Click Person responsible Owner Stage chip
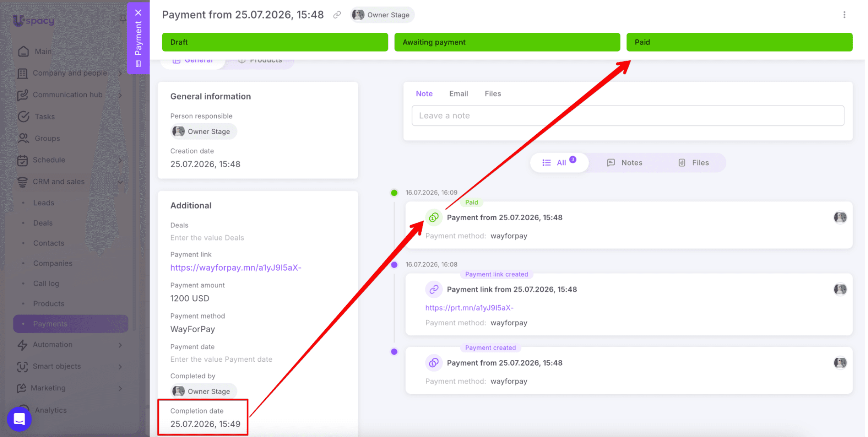 [x=203, y=131]
